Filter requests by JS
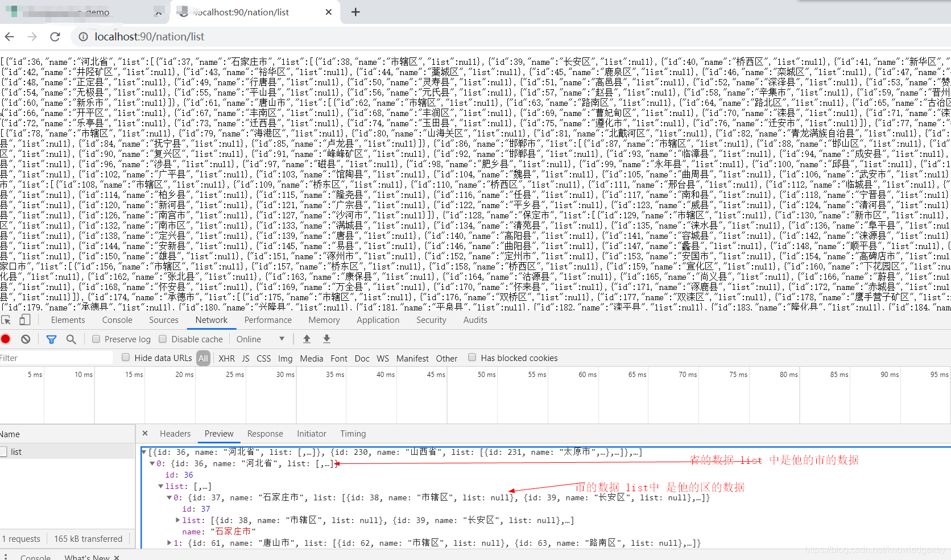This screenshot has width=951, height=560. [246, 358]
